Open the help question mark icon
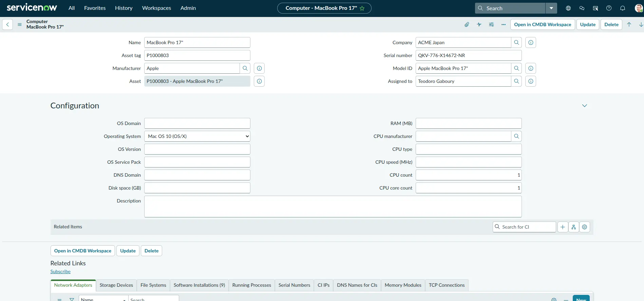Viewport: 644px width, 301px height. click(609, 8)
